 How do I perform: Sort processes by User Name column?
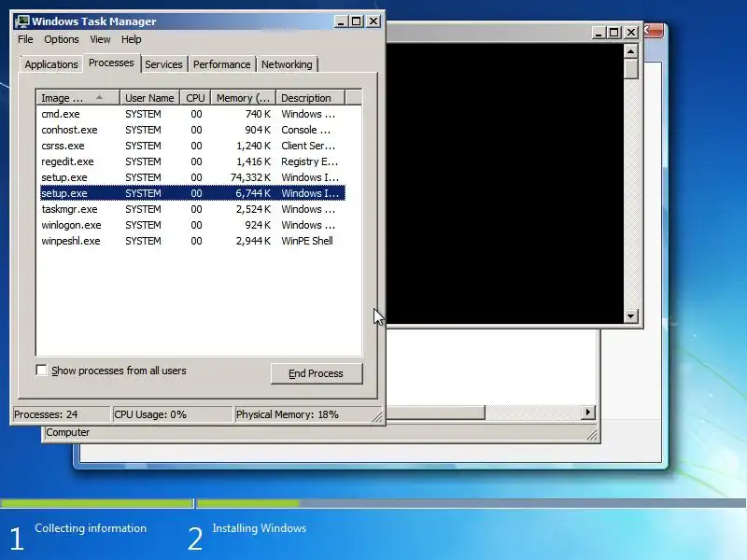(149, 98)
